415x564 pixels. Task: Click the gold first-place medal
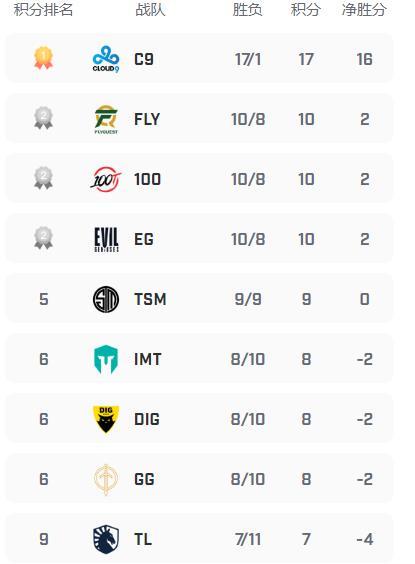click(x=44, y=58)
